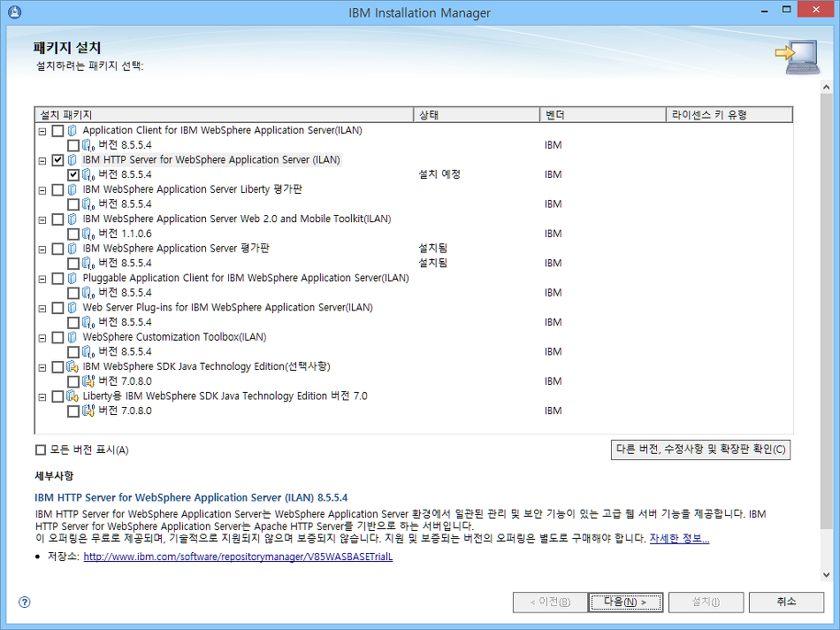Screen dimensions: 840x630
Task: Select Pluggable Application Client row text
Action: (x=246, y=278)
